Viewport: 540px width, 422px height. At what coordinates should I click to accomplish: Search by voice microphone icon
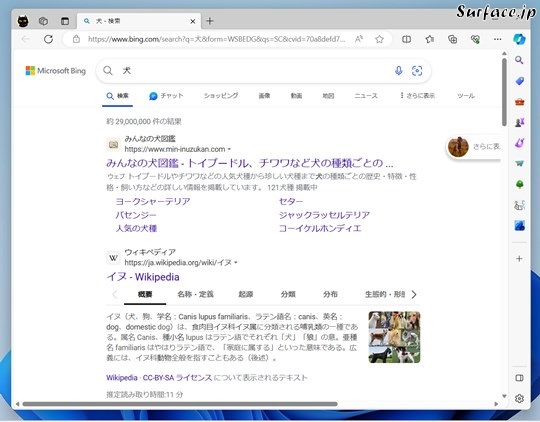[x=398, y=71]
